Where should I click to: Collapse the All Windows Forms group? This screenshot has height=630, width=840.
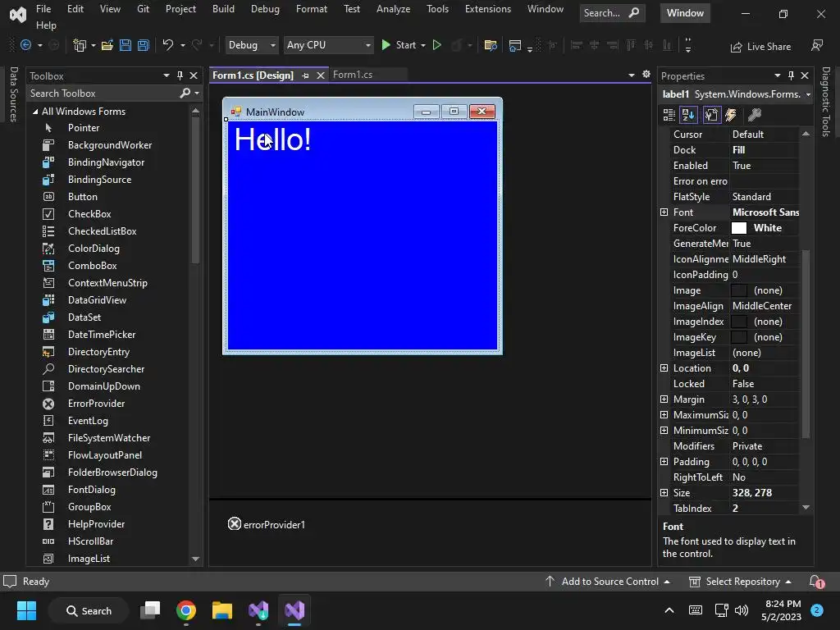coord(35,112)
